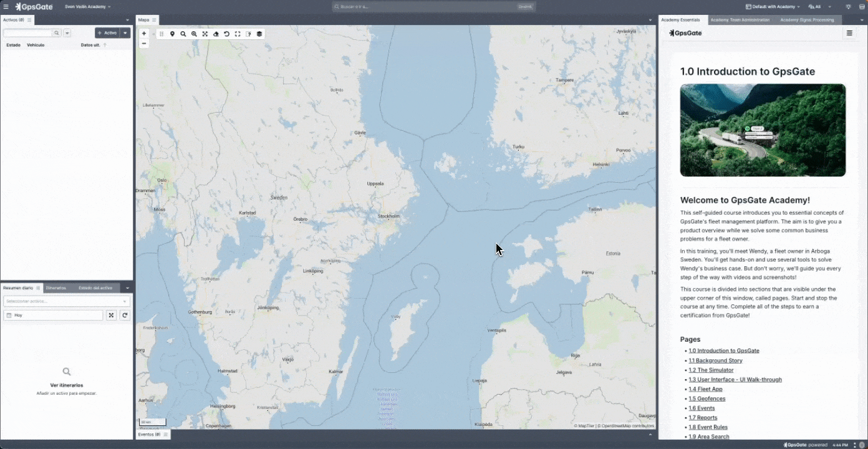Toggle fullscreen map view icon

click(x=238, y=34)
